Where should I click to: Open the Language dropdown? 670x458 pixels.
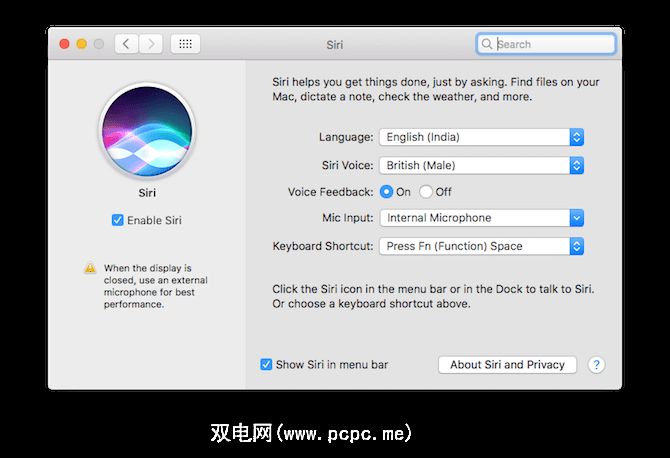(x=481, y=137)
